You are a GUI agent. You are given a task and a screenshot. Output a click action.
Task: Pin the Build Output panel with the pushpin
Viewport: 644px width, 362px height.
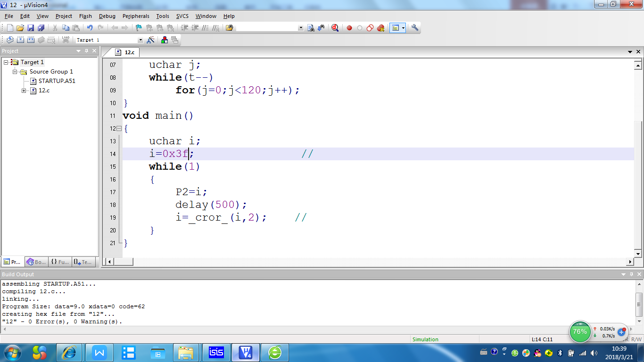(631, 274)
